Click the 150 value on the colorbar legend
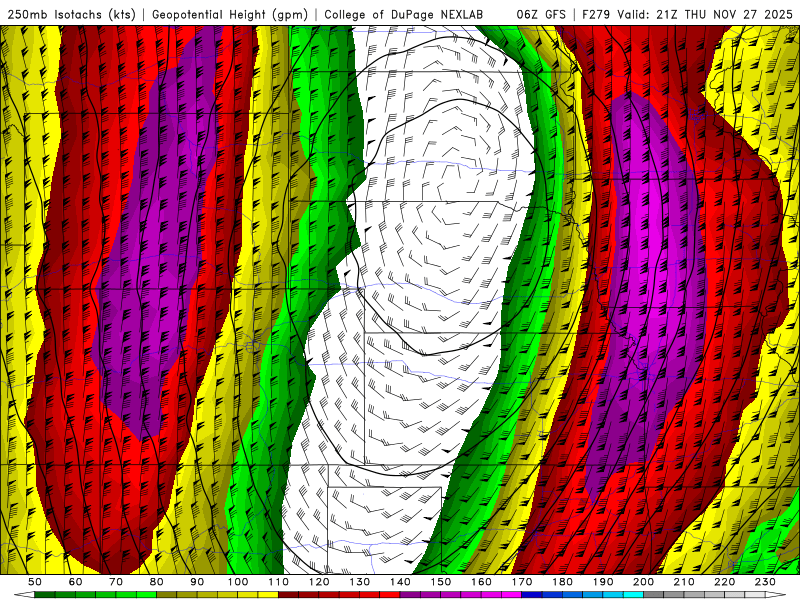 (441, 582)
